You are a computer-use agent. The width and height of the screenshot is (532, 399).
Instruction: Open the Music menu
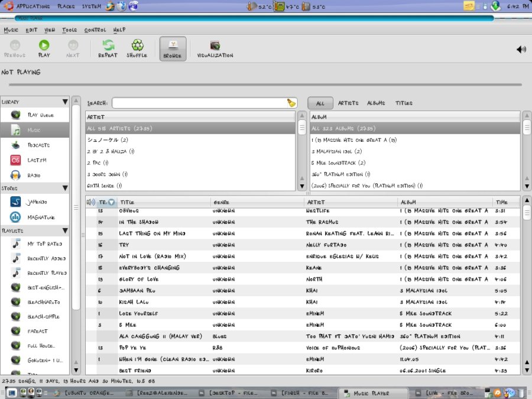pyautogui.click(x=11, y=30)
